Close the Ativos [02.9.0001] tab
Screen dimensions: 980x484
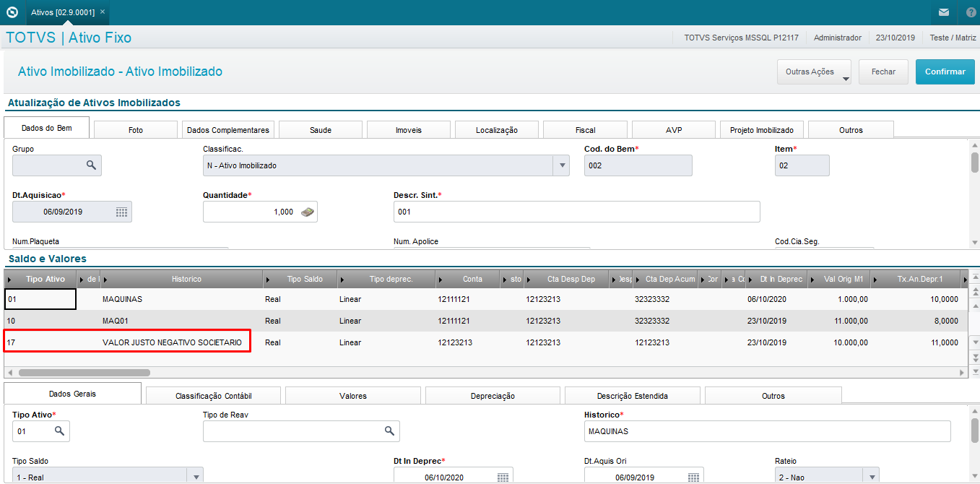coord(103,12)
